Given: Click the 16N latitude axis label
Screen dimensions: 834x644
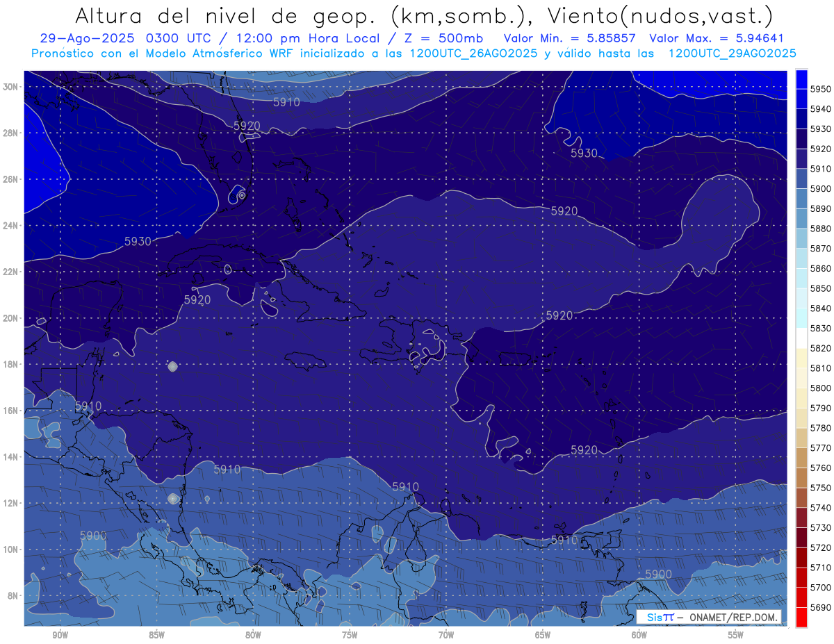Looking at the screenshot, I should click(10, 411).
